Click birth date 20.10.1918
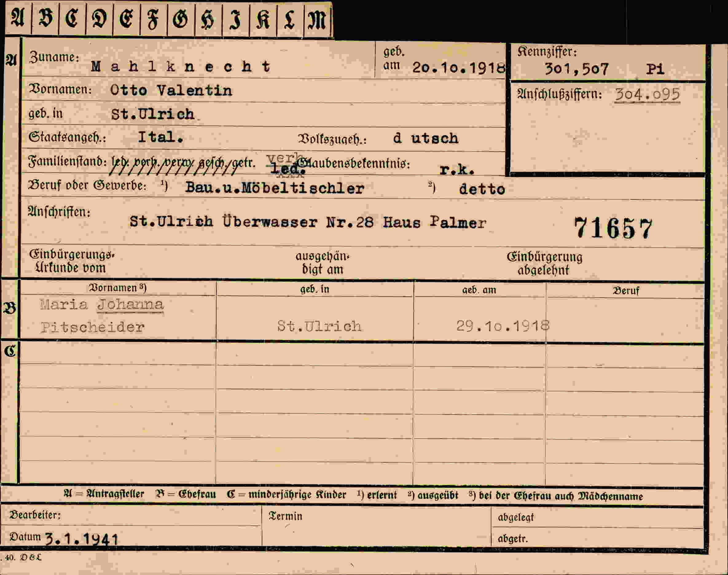Viewport: 728px width, 575px height. pos(459,68)
